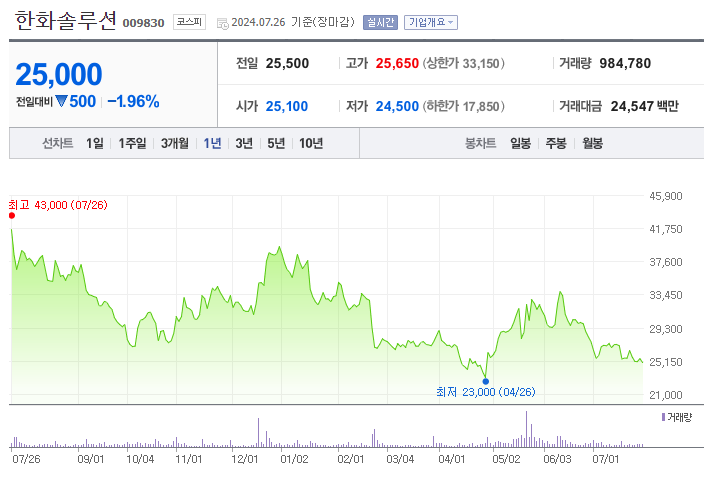The image size is (704, 480).
Task: Click the 37,600 y-axis label
Action: click(665, 262)
